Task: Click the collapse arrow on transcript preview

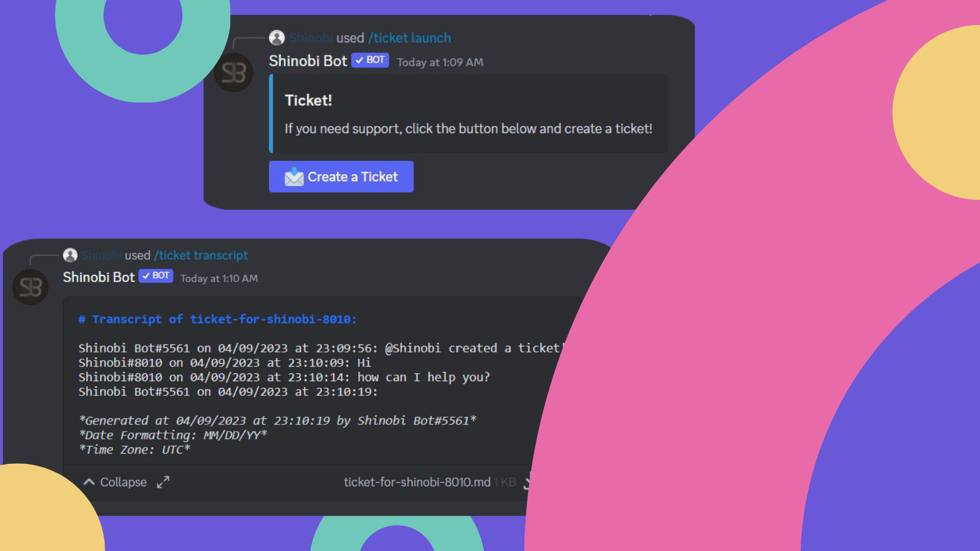Action: point(88,482)
